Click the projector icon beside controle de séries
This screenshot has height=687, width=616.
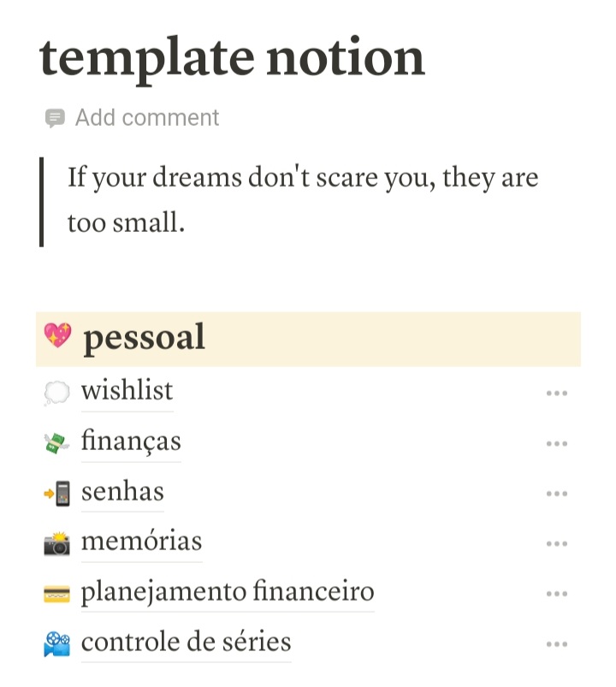tap(58, 643)
